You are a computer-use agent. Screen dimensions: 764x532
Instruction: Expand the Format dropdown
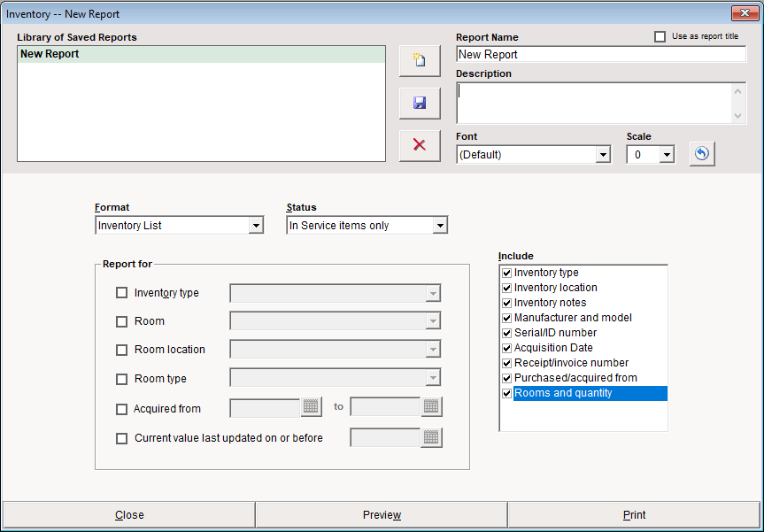tap(256, 226)
